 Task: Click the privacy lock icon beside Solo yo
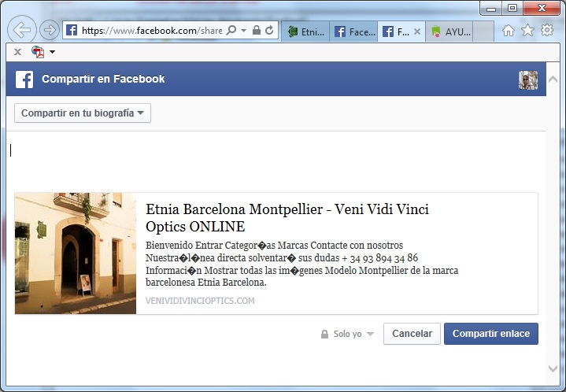click(324, 334)
